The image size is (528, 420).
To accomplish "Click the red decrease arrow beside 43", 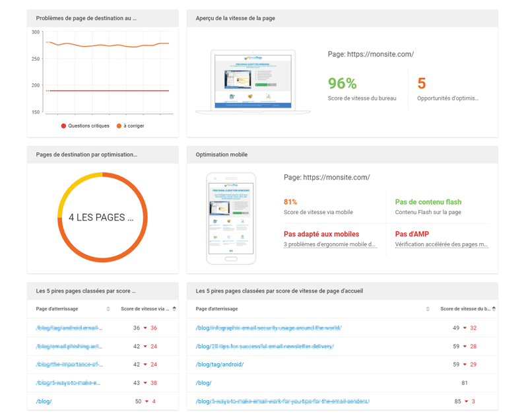I will point(145,383).
